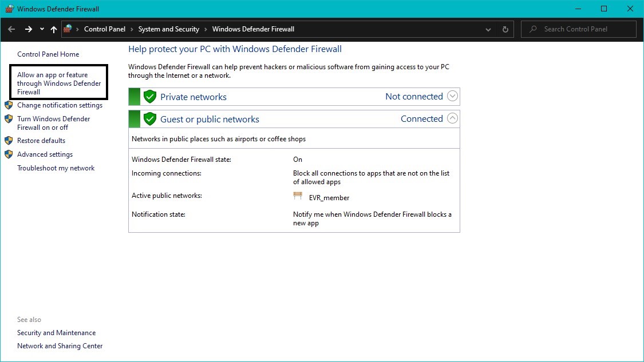This screenshot has height=362, width=644.
Task: Click the See also heading
Action: point(29,320)
